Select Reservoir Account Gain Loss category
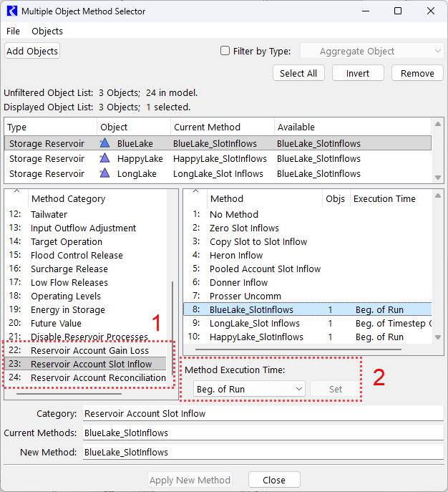 pos(89,350)
